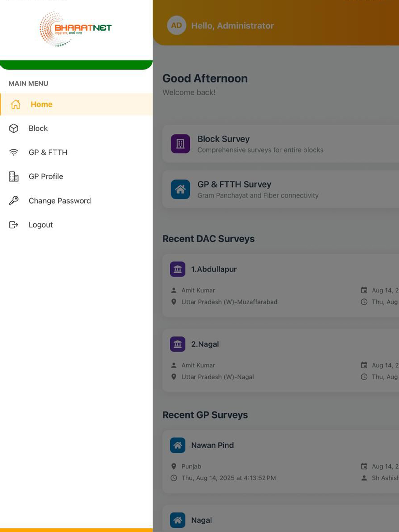Click the blue house icon on the last Nagal card
The image size is (399, 532).
tap(177, 520)
